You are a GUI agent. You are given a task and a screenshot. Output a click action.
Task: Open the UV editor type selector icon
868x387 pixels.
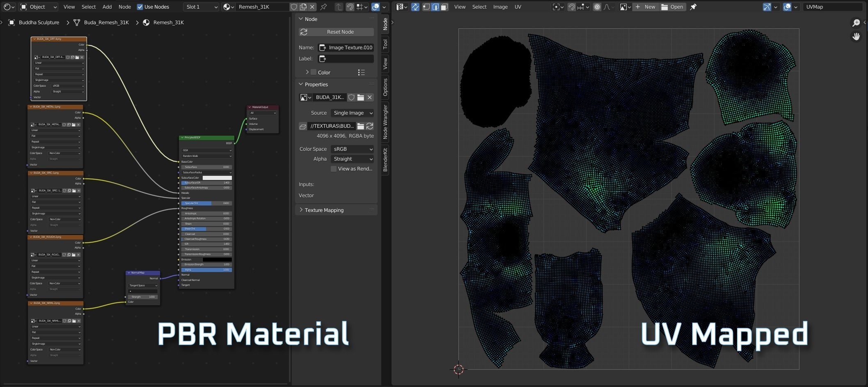(401, 7)
